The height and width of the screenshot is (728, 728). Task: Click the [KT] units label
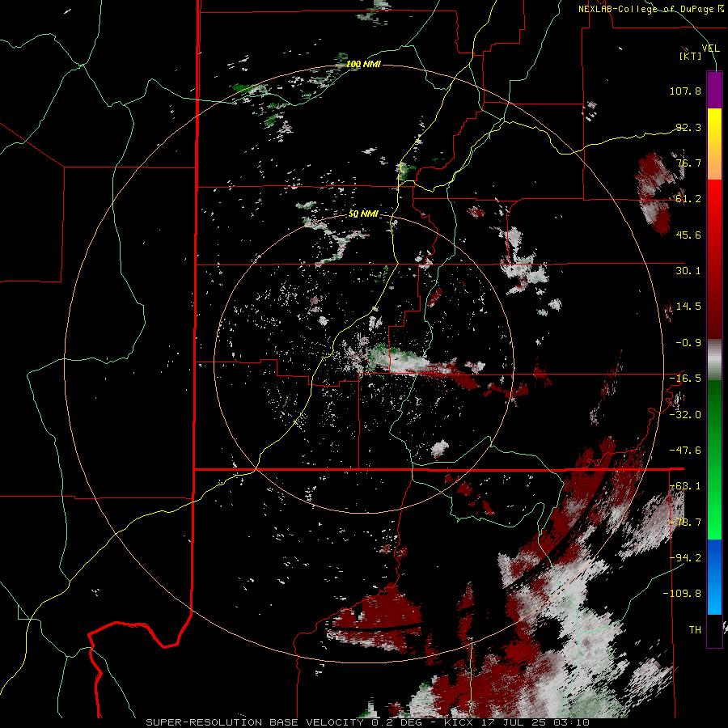[691, 56]
